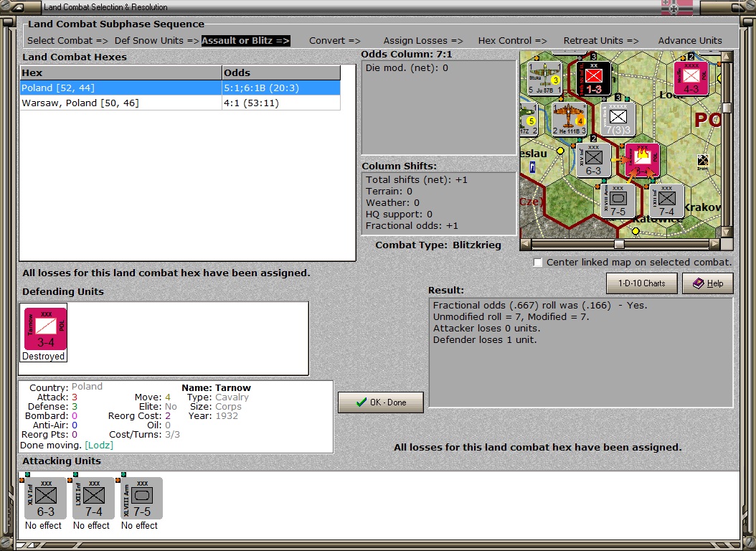Select the partially visible green aircraft counter with 5
756x551 pixels.
click(529, 119)
